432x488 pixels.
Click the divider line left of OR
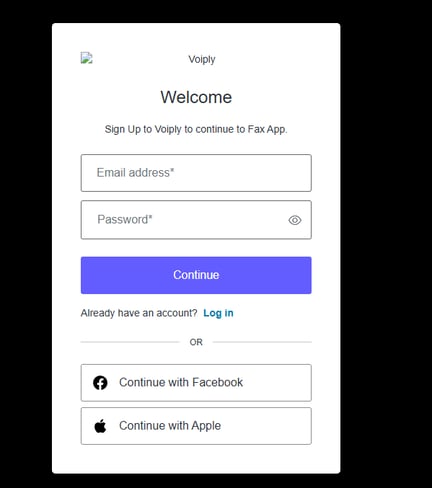(130, 342)
